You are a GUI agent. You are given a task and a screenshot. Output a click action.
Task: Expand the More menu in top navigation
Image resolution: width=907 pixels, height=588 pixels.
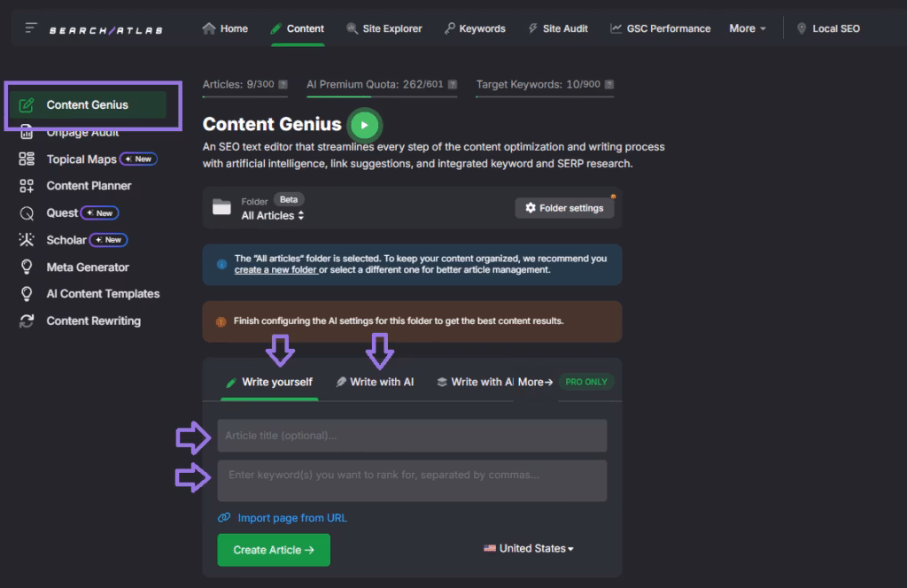click(748, 28)
